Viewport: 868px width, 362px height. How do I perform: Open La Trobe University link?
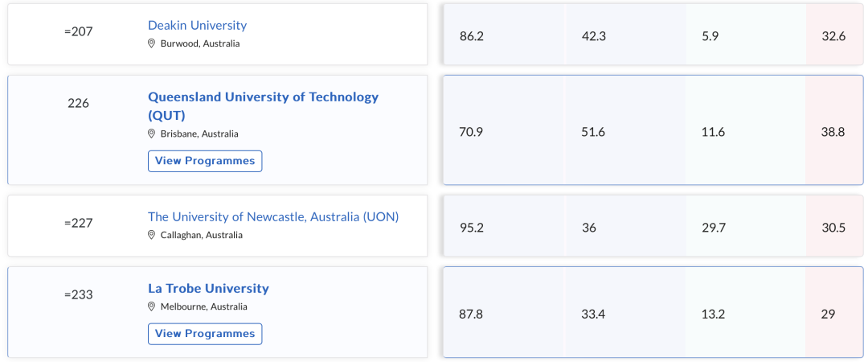pos(208,288)
